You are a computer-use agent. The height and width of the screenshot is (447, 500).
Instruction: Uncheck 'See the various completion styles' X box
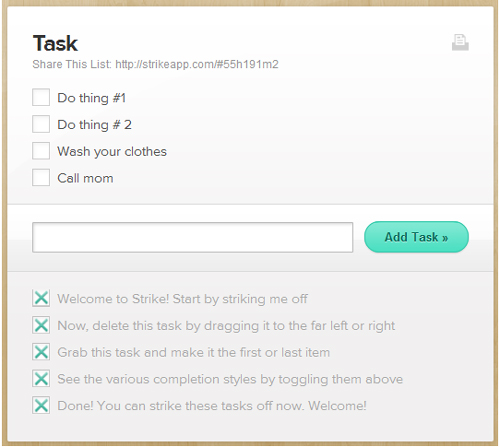pyautogui.click(x=41, y=378)
